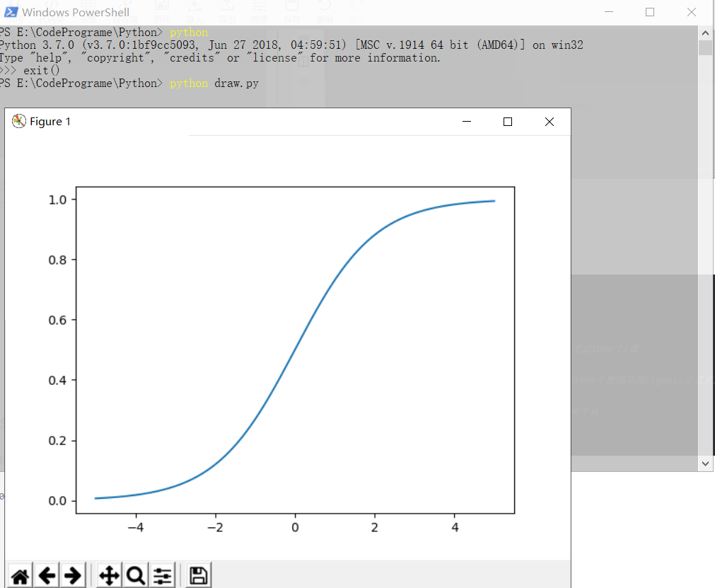Image resolution: width=715 pixels, height=588 pixels.
Task: Click x-axis tick label 2
Action: [375, 528]
